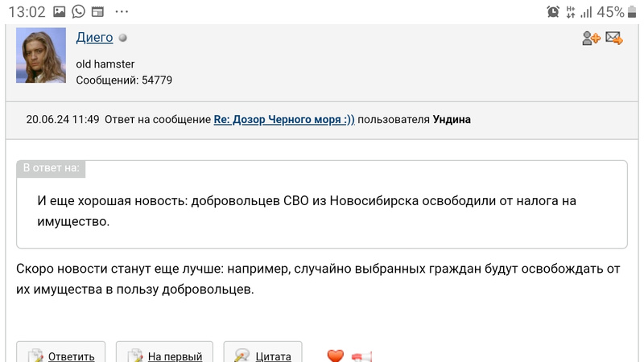Like the post with the heart icon
The image size is (644, 362).
[x=335, y=356]
